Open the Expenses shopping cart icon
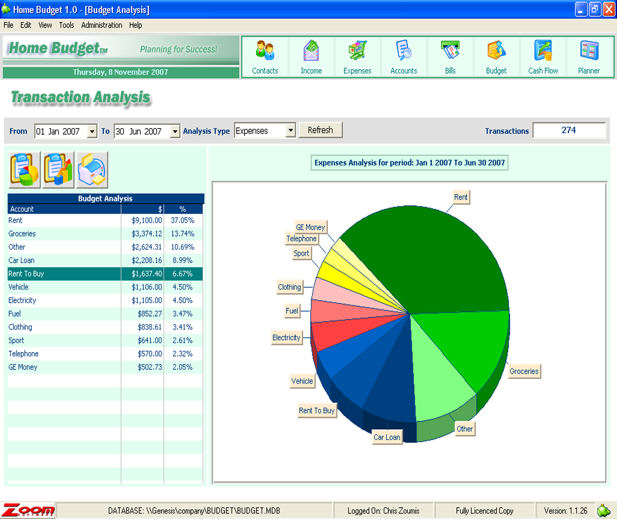This screenshot has width=617, height=519. click(x=357, y=57)
